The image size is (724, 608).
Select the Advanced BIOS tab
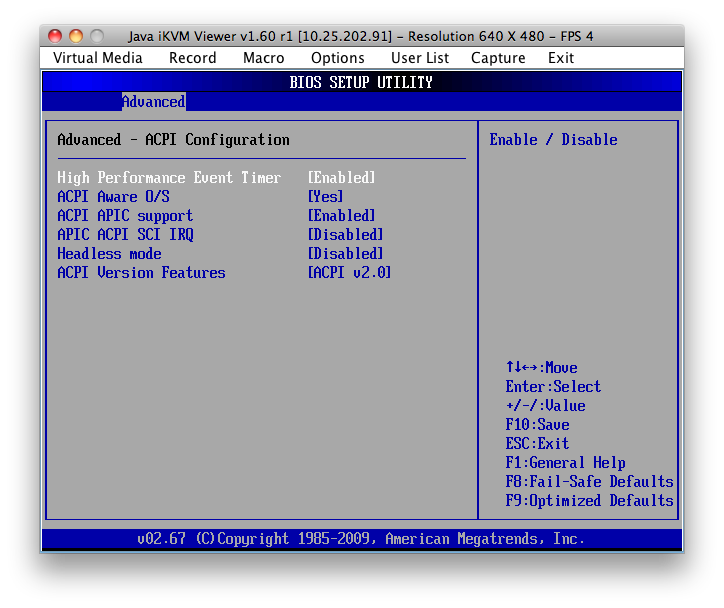click(x=153, y=102)
